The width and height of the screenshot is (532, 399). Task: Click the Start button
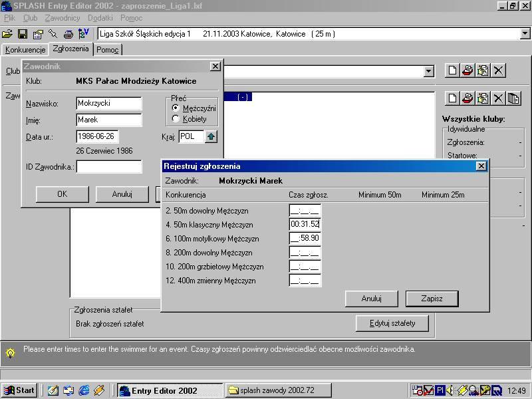(19, 390)
